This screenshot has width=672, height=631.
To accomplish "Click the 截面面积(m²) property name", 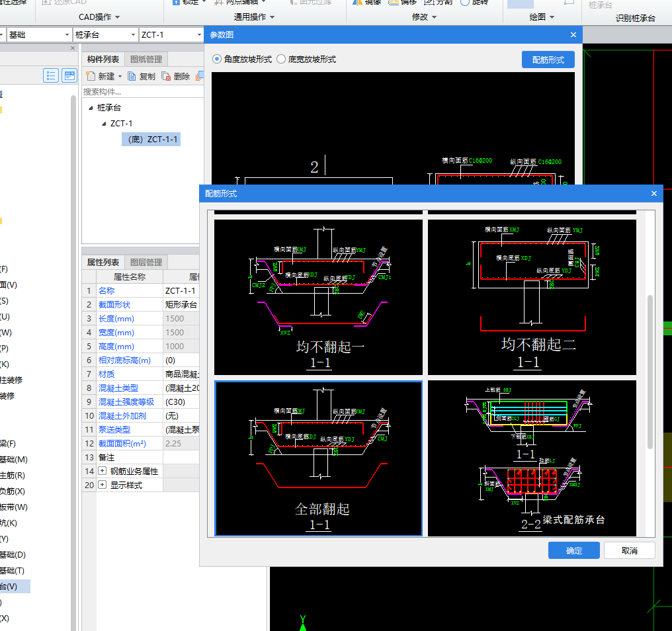I will tap(122, 444).
